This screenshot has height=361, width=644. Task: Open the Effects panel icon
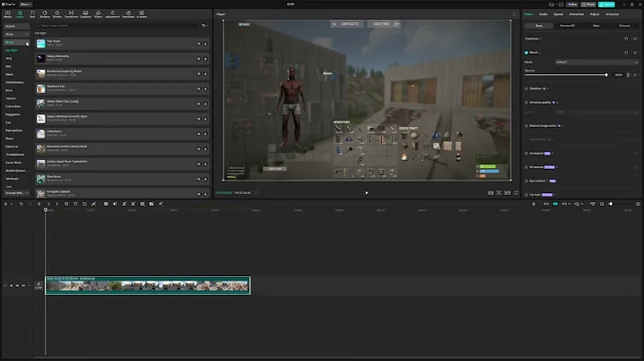(x=57, y=14)
